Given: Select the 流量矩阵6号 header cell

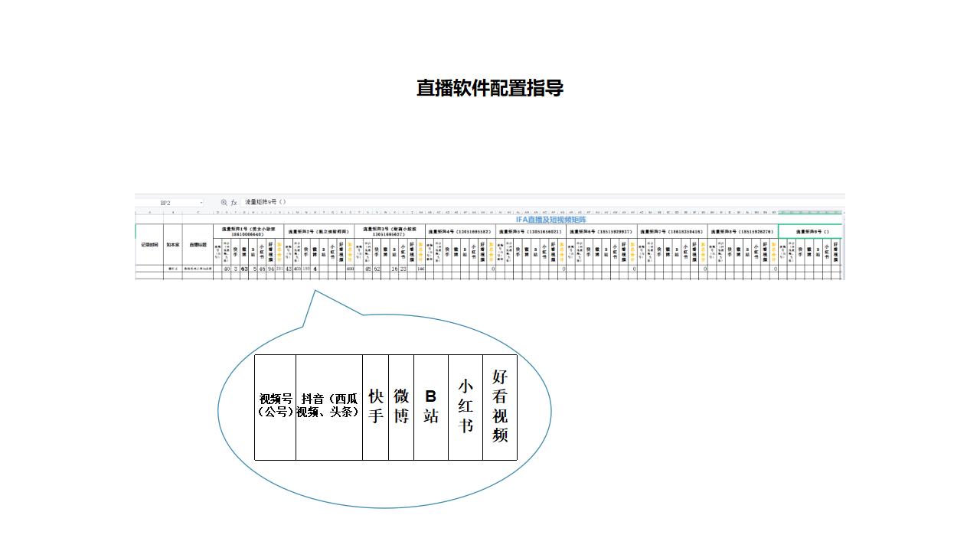Looking at the screenshot, I should coord(602,230).
